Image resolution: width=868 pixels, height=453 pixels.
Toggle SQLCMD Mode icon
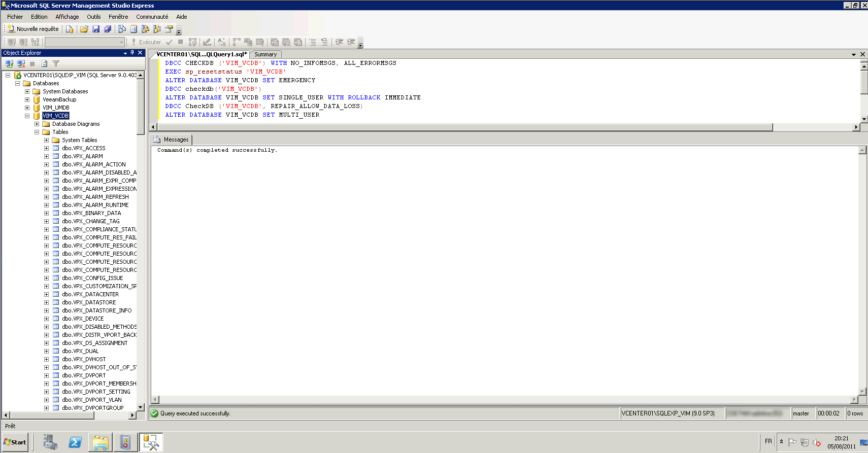260,42
